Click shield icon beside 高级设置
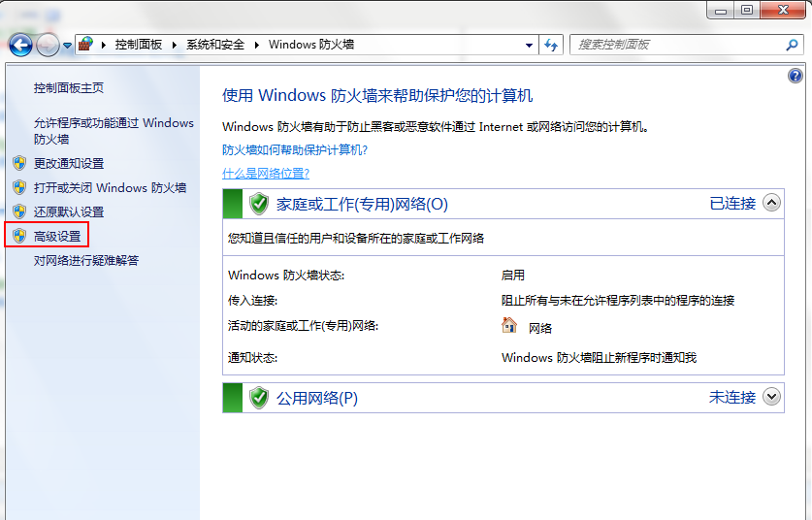The height and width of the screenshot is (520, 812). [x=19, y=236]
